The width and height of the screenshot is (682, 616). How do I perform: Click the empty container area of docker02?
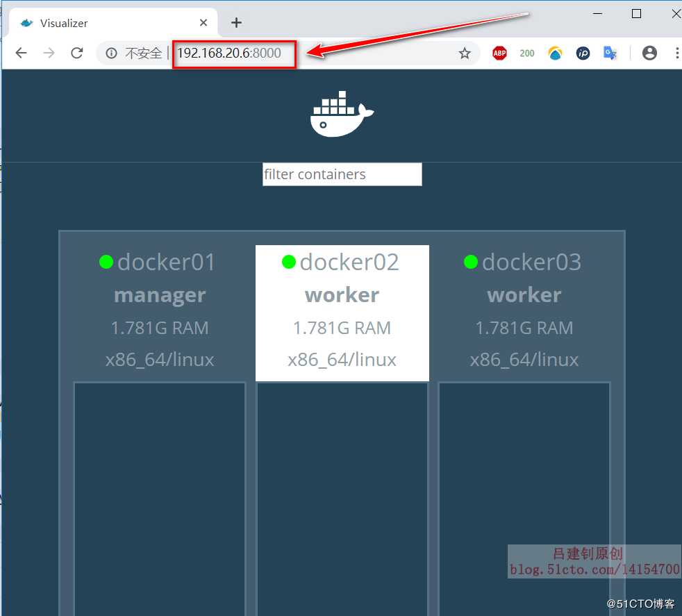point(342,499)
